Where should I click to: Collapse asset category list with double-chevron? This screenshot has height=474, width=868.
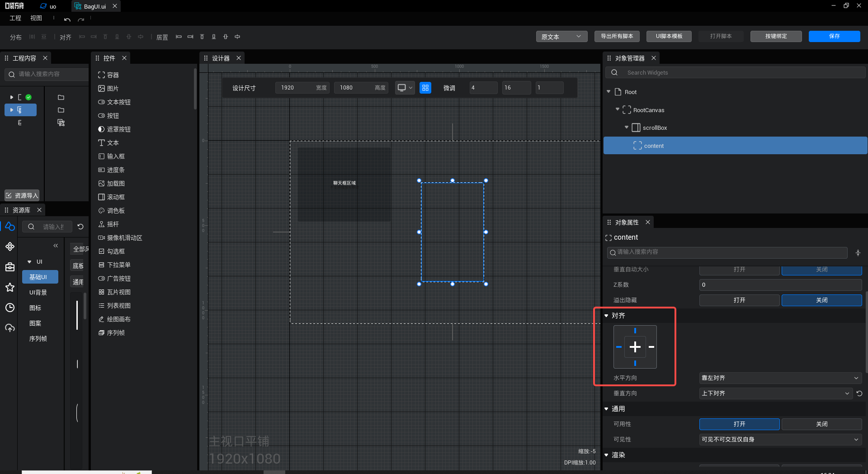click(56, 246)
